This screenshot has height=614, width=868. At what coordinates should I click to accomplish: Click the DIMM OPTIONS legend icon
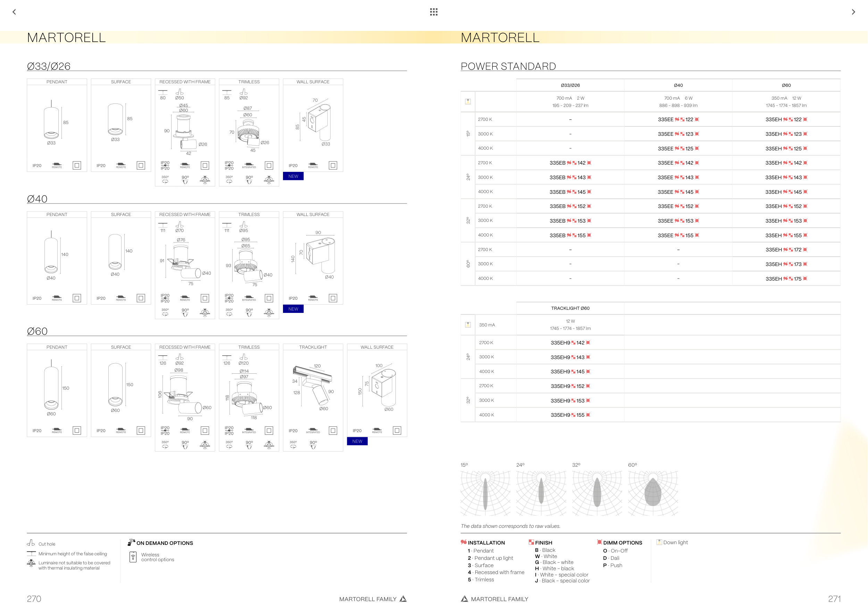pos(599,542)
